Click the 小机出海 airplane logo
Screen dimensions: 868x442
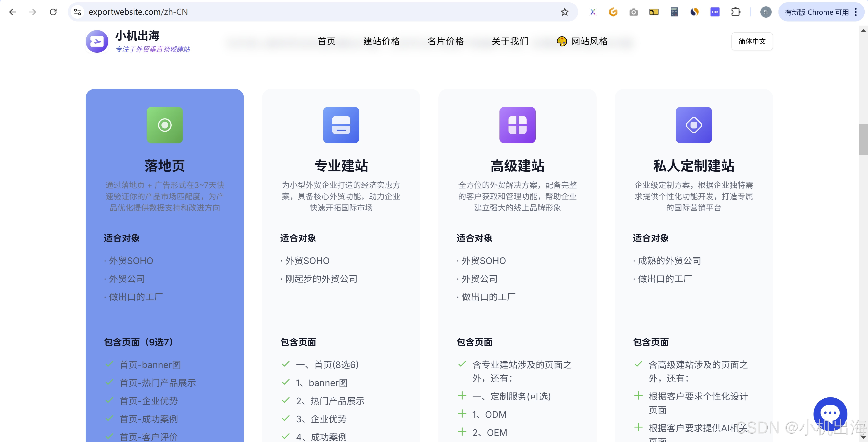click(x=97, y=41)
